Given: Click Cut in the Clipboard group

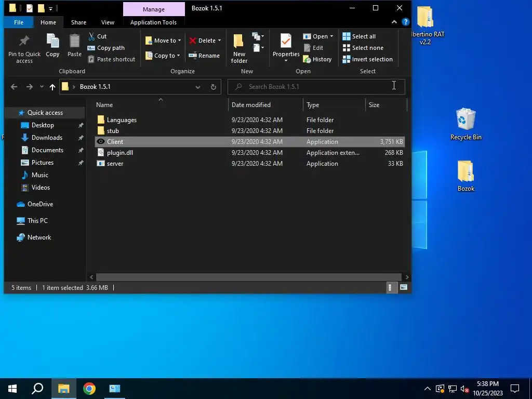Looking at the screenshot, I should point(97,36).
